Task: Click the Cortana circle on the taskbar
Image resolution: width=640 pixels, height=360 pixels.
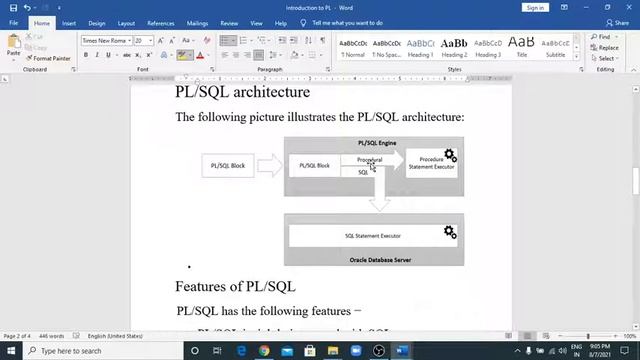Action: point(195,351)
